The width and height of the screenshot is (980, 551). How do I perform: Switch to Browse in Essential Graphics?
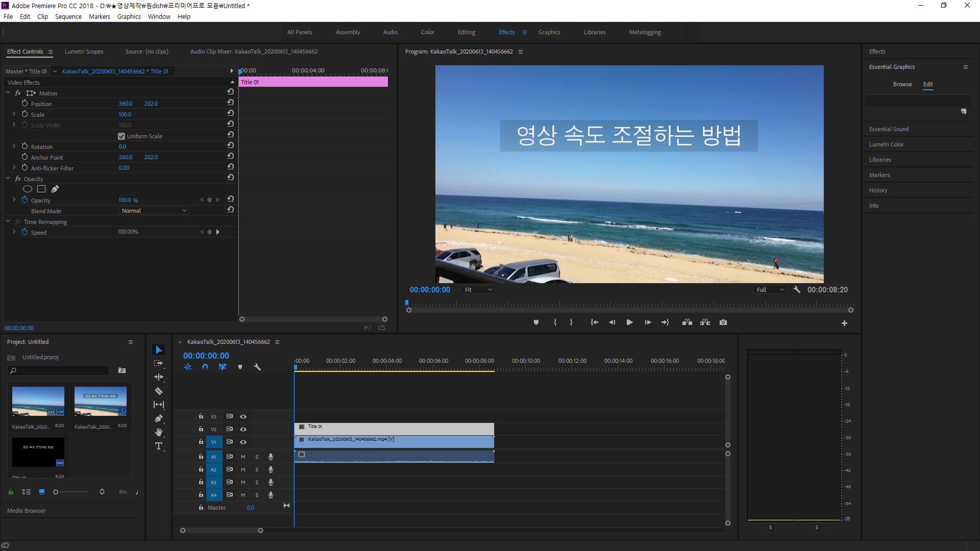tap(902, 84)
